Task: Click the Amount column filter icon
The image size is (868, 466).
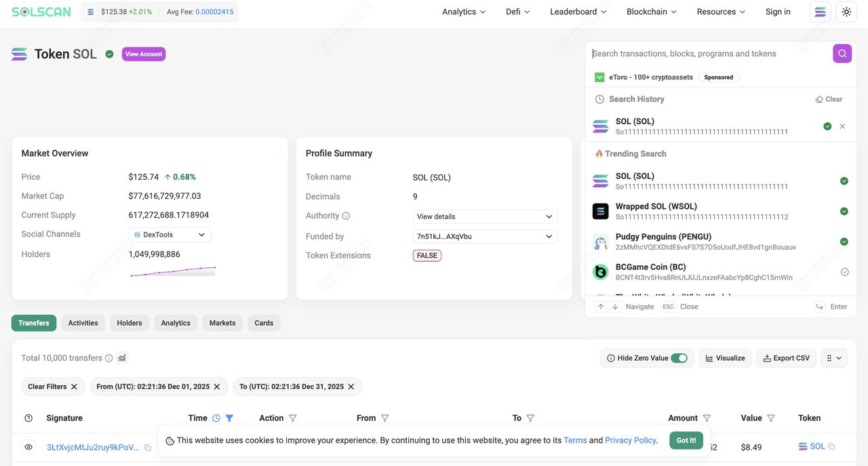Action: click(x=707, y=419)
